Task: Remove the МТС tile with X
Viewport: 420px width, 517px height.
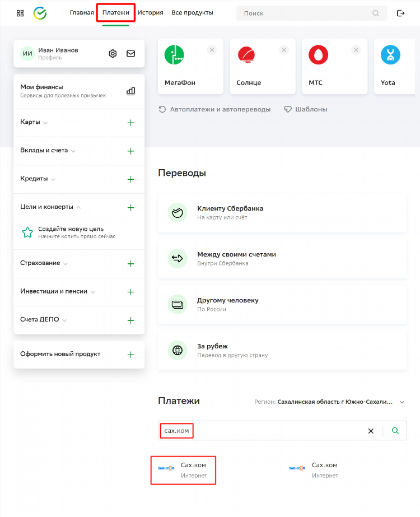Action: pos(356,50)
